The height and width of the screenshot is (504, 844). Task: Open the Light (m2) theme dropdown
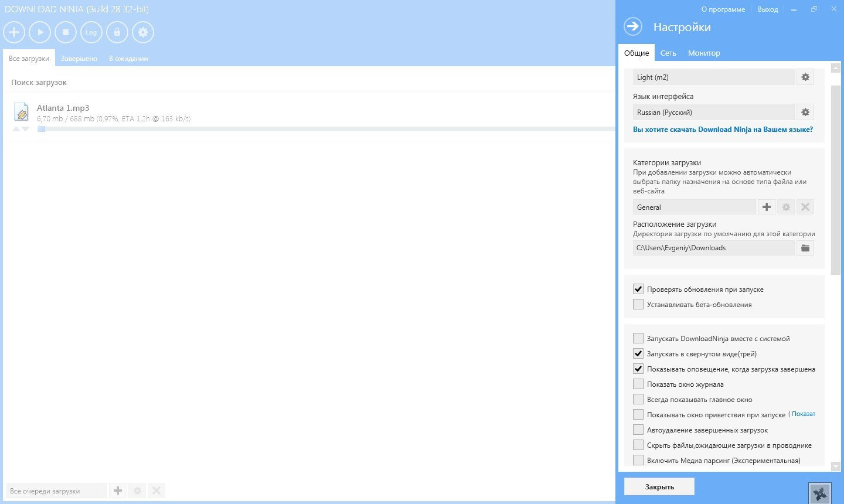pyautogui.click(x=713, y=77)
